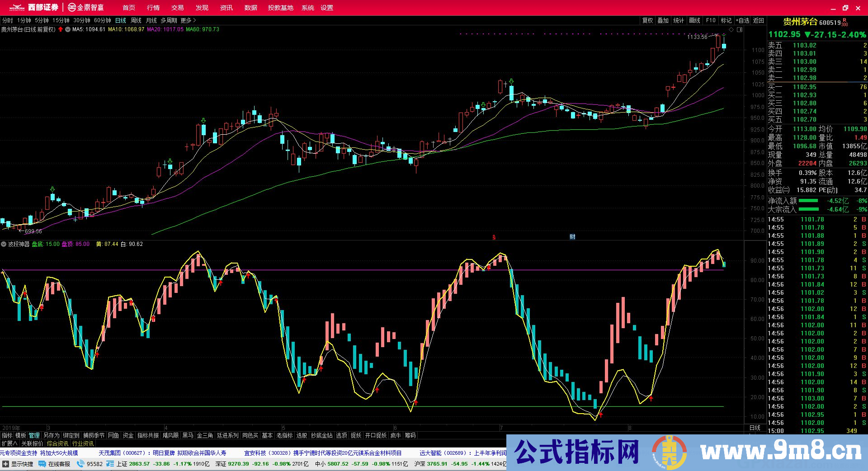Viewport: 868px width, 471px height.
Task: Click the +自选 button
Action: click(x=742, y=20)
